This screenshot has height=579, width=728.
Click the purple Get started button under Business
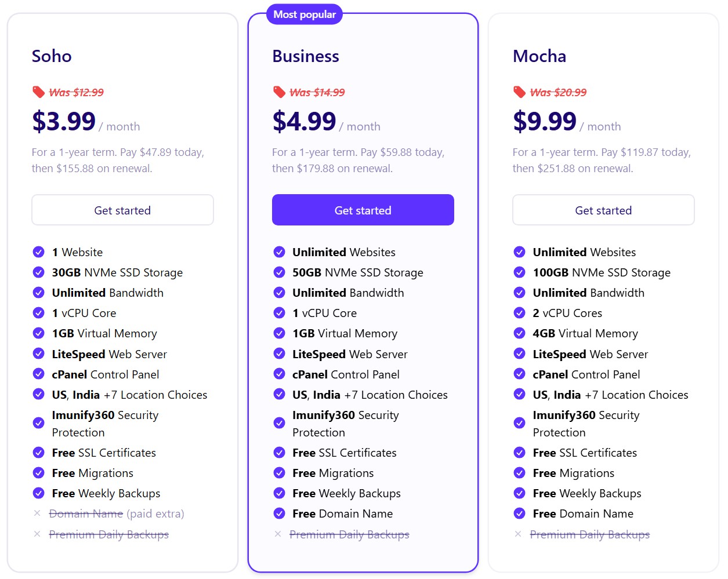point(363,210)
